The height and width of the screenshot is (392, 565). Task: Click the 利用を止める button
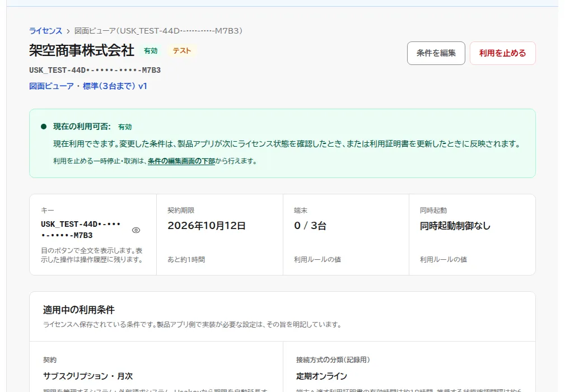pos(502,53)
